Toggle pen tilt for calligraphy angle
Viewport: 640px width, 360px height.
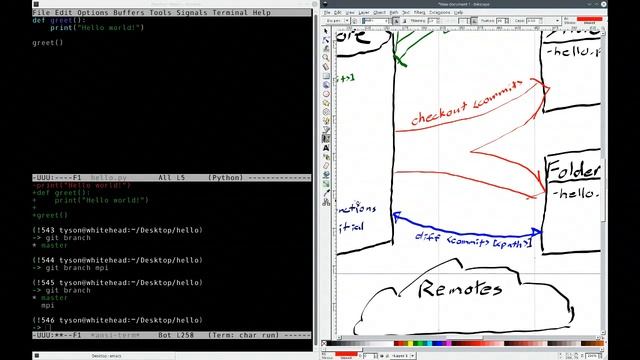click(475, 21)
